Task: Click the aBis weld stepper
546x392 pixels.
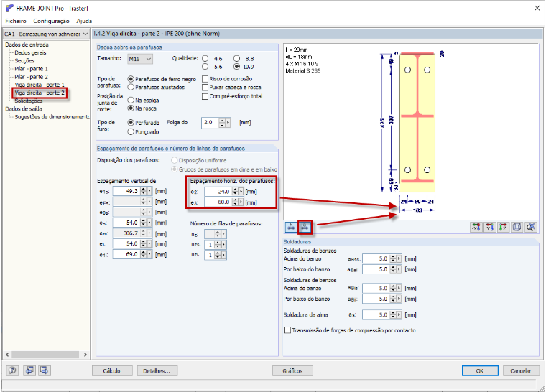Action: pos(393,288)
